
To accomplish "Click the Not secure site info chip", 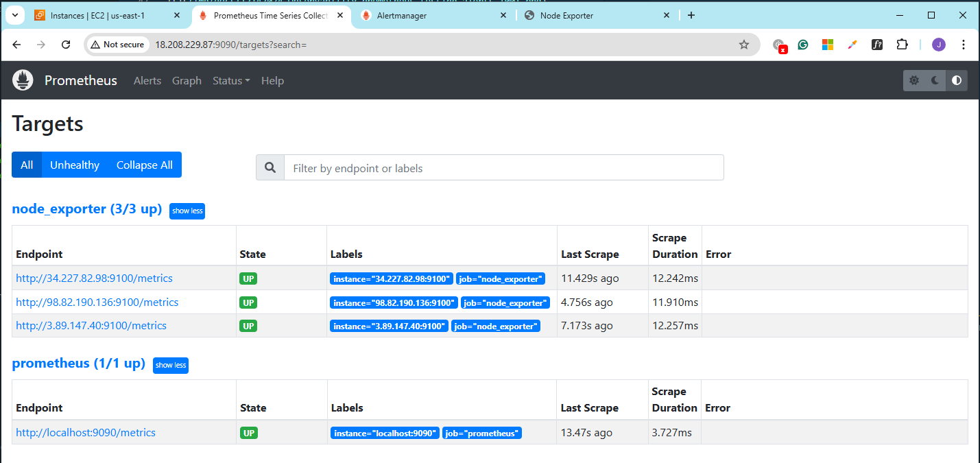I will tap(117, 45).
